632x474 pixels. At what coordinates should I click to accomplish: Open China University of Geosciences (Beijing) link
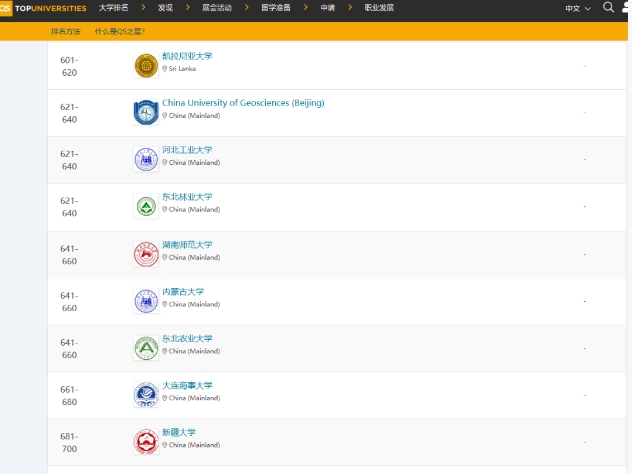click(x=243, y=103)
